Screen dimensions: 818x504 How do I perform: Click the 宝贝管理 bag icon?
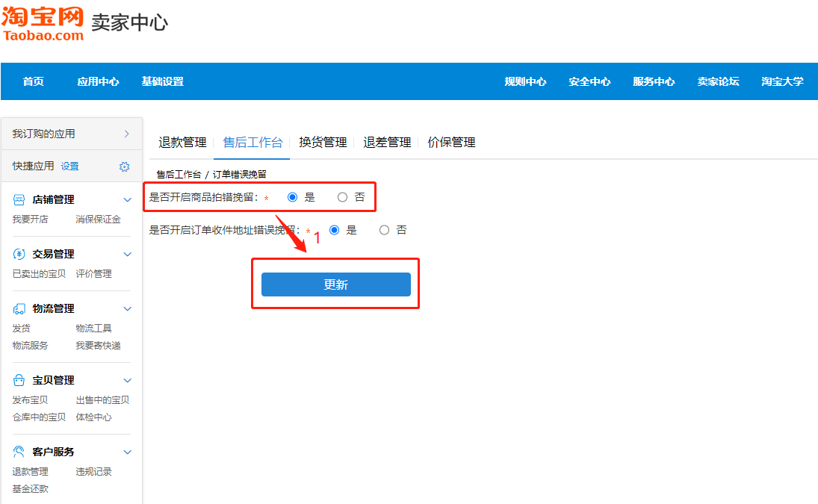tap(19, 381)
